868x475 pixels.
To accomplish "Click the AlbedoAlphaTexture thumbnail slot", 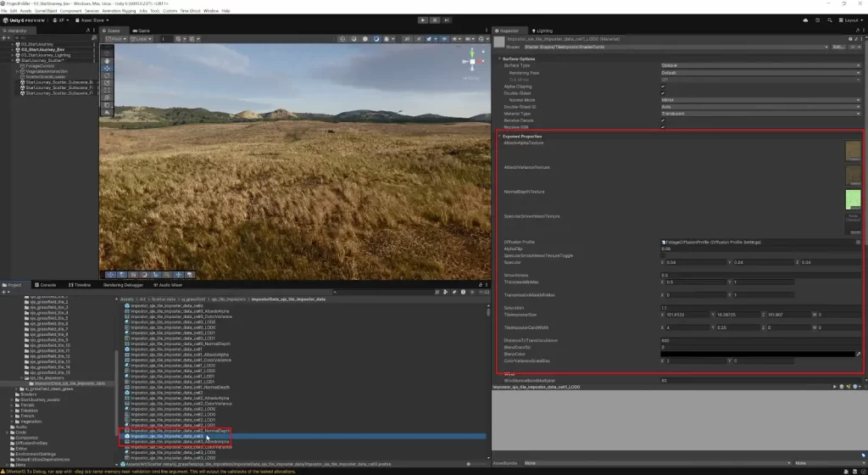I will coord(853,151).
